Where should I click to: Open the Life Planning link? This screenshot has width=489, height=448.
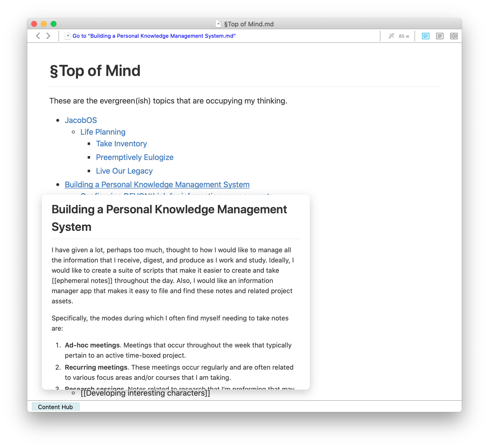[103, 132]
